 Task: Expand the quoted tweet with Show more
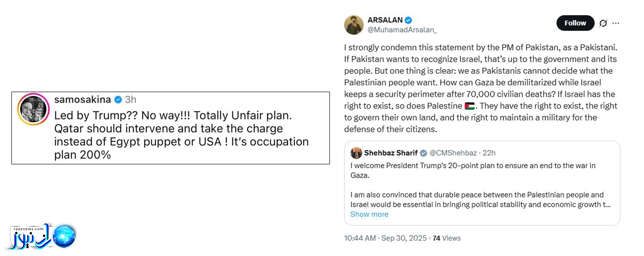(369, 214)
